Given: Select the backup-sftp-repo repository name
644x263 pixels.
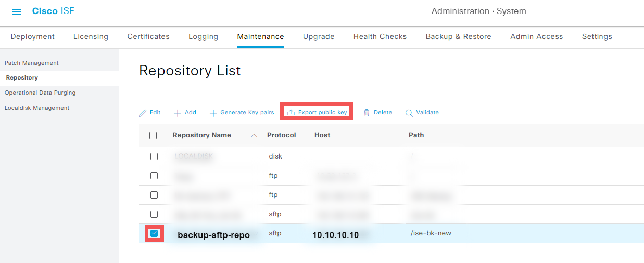Looking at the screenshot, I should pos(213,235).
